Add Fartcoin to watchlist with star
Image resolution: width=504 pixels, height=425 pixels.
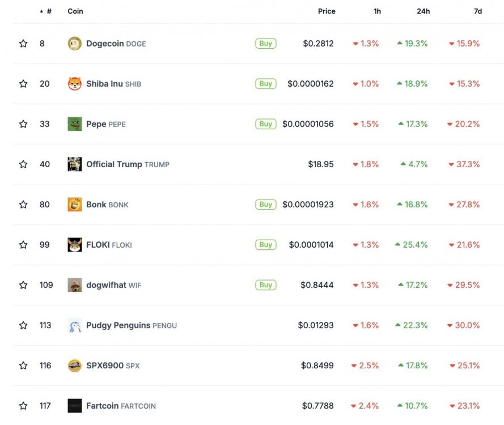point(23,406)
